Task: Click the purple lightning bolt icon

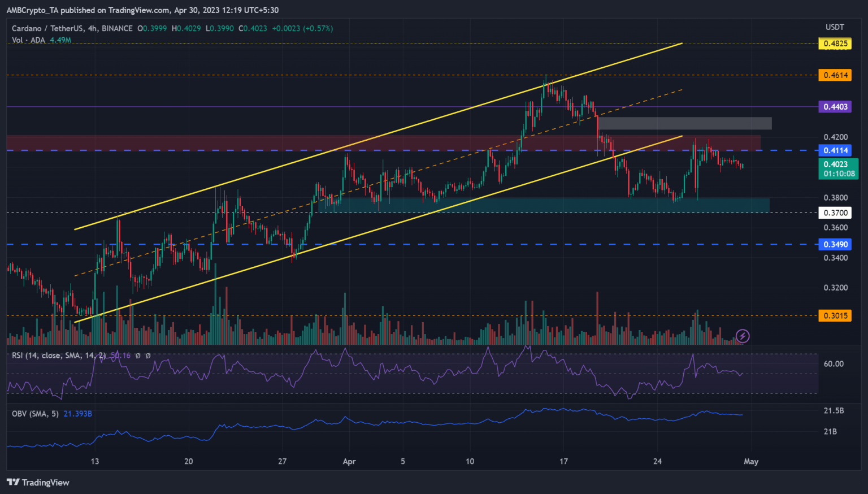Action: pyautogui.click(x=743, y=336)
